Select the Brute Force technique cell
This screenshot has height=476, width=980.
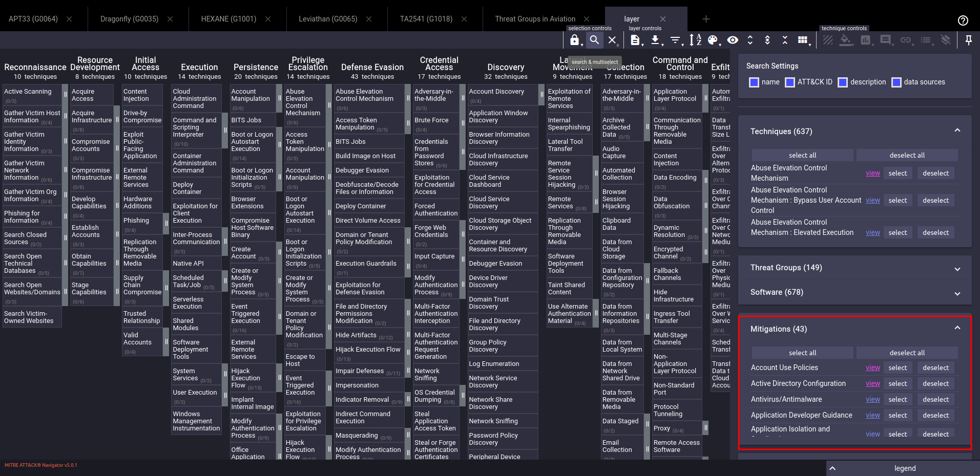tap(431, 120)
